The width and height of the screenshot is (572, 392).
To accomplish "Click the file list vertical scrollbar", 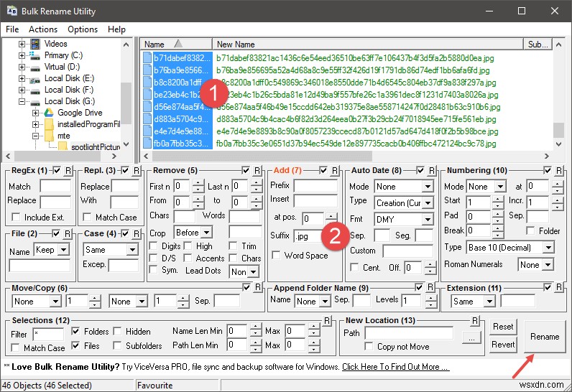I will pos(558,93).
